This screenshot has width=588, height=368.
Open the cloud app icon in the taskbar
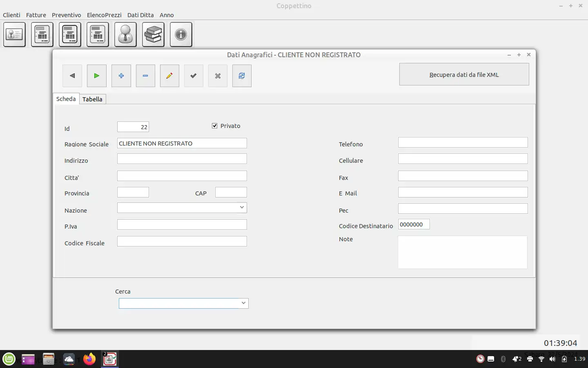(x=69, y=359)
